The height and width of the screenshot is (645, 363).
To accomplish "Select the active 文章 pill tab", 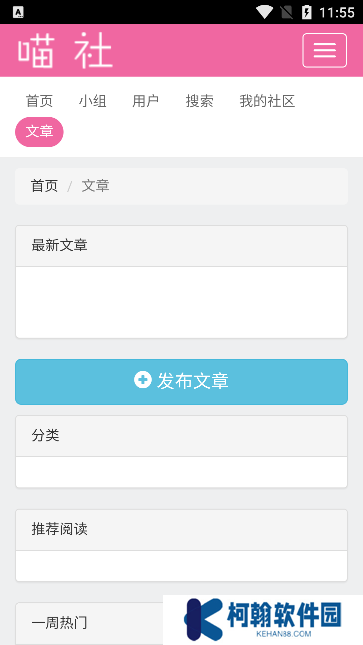I will point(40,132).
